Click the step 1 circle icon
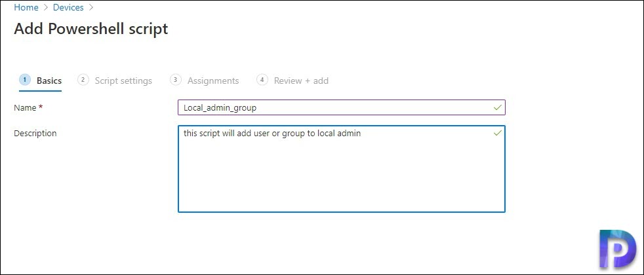Viewport: 644px width, 275px height. click(x=25, y=80)
